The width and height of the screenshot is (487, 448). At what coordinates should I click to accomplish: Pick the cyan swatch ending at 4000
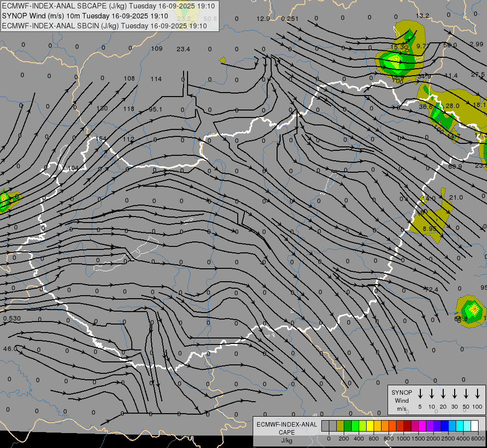click(x=460, y=426)
